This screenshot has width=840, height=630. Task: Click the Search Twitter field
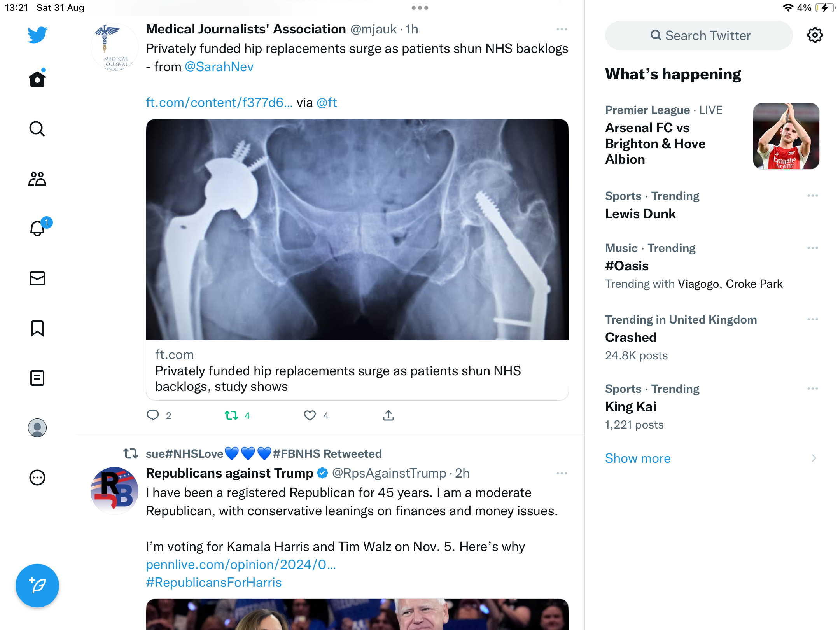pyautogui.click(x=699, y=35)
